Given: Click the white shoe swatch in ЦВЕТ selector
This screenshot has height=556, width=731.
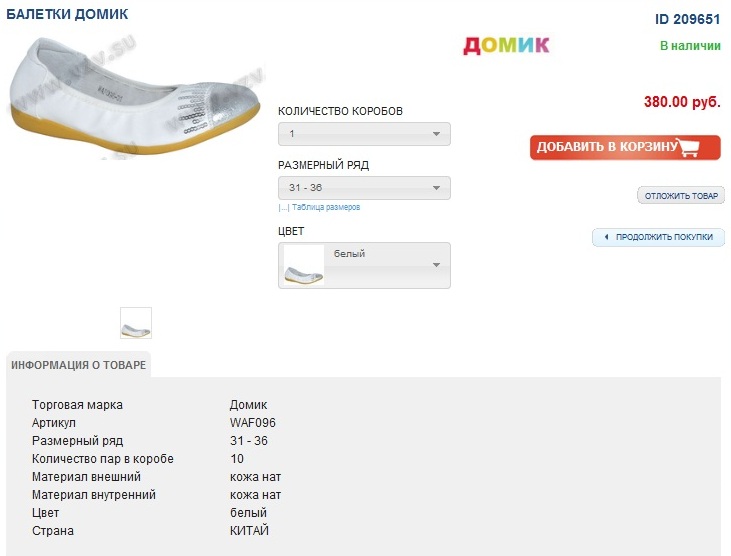Looking at the screenshot, I should coord(304,265).
